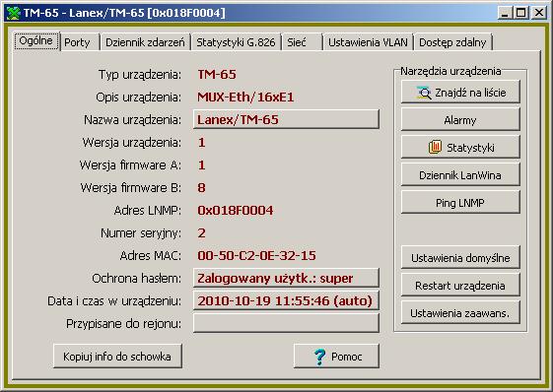Maximize the TM-65 window

coord(521,13)
